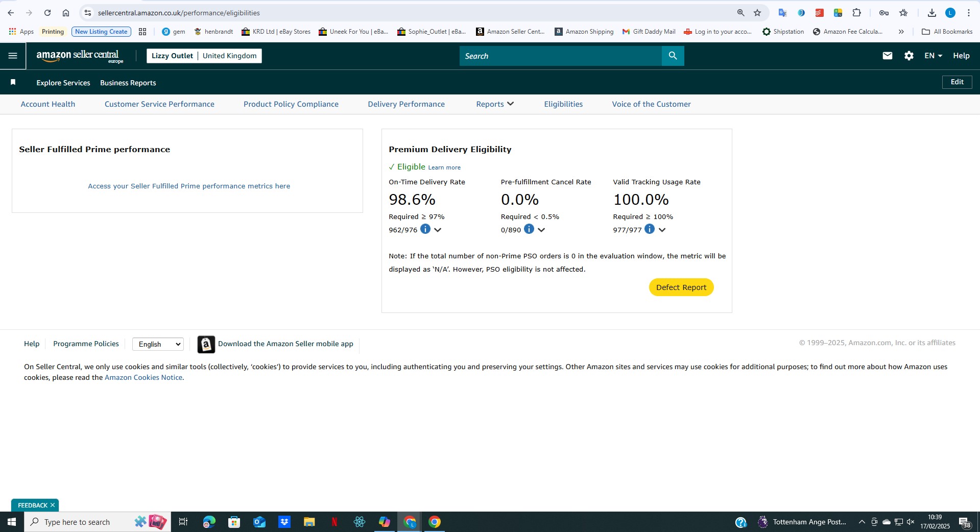Click the search magnifier button
980x532 pixels.
click(x=673, y=56)
